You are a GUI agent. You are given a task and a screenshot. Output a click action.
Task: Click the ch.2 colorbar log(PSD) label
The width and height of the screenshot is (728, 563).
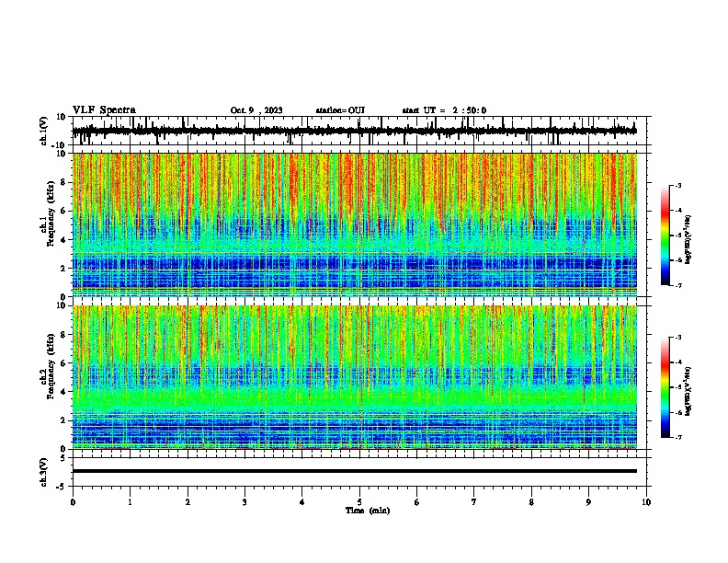(x=688, y=391)
